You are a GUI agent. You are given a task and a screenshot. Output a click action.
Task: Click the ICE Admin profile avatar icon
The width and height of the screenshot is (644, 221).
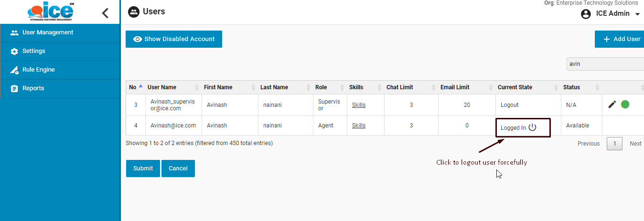[586, 14]
